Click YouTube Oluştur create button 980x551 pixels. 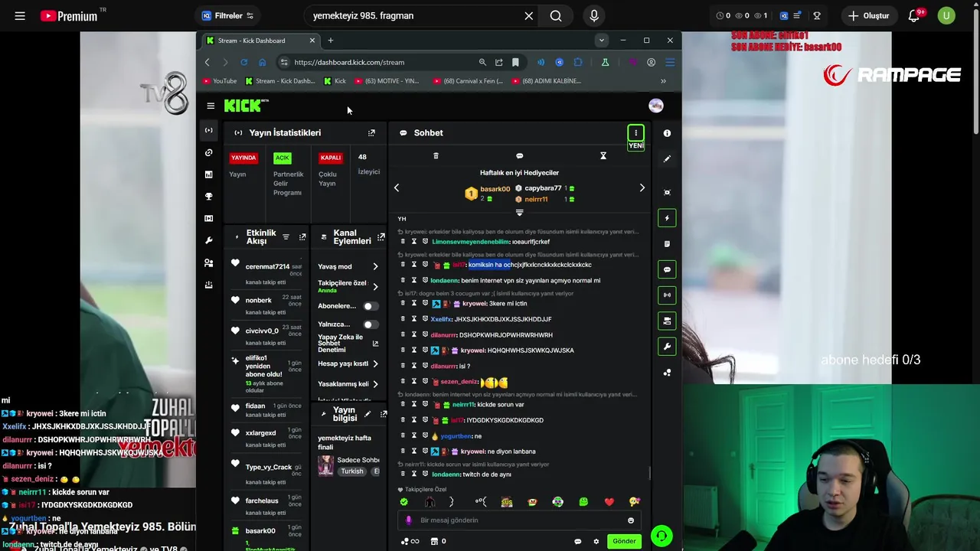868,15
